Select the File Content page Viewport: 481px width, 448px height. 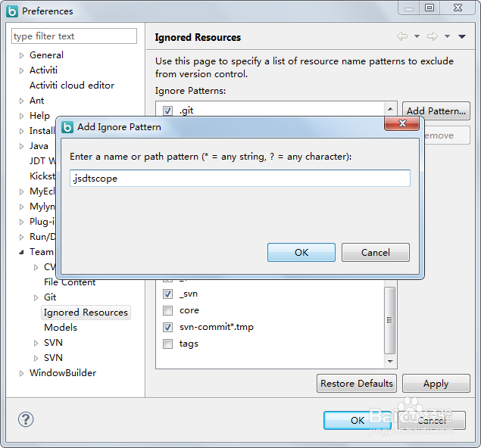[70, 282]
